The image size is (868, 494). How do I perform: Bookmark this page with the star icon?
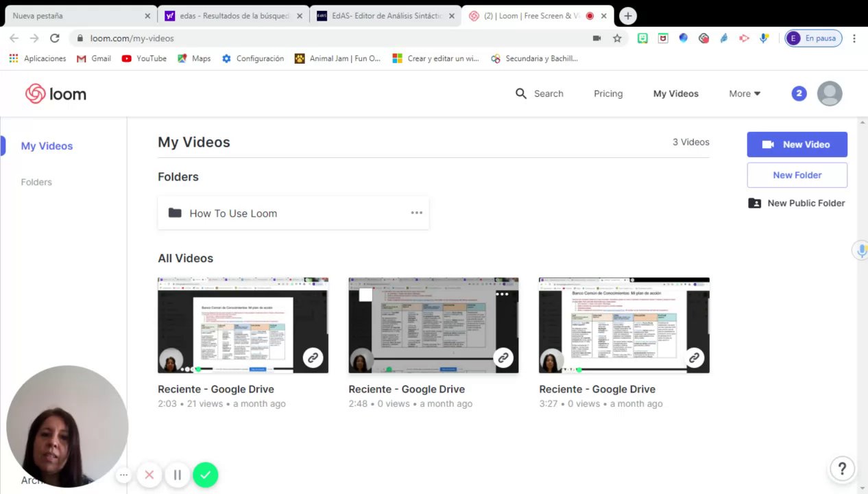point(617,38)
